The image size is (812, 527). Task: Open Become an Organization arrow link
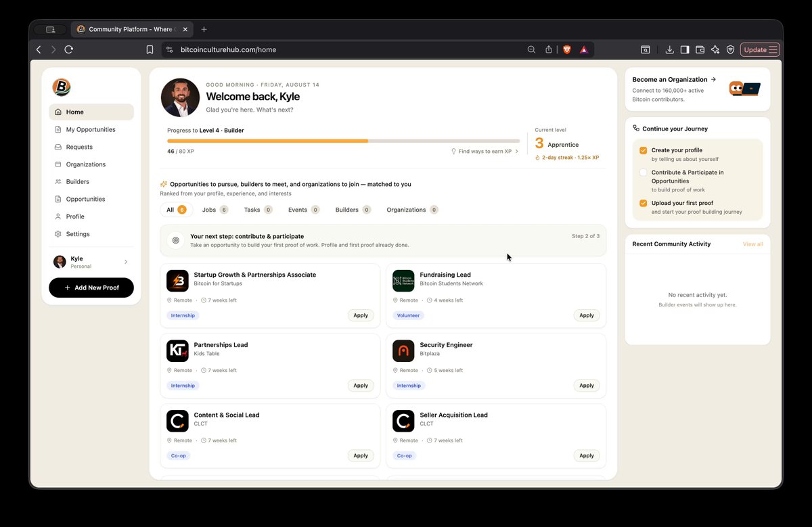point(713,79)
